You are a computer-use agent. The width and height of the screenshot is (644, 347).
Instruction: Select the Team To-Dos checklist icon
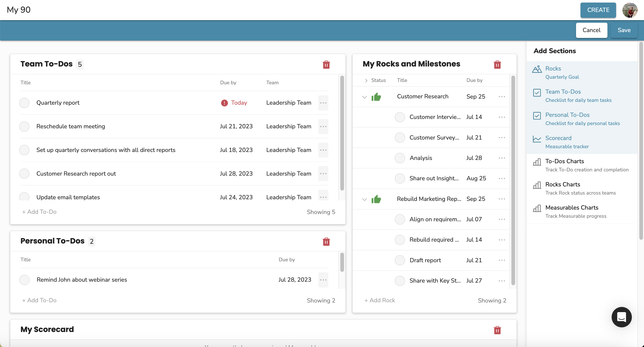(x=536, y=92)
